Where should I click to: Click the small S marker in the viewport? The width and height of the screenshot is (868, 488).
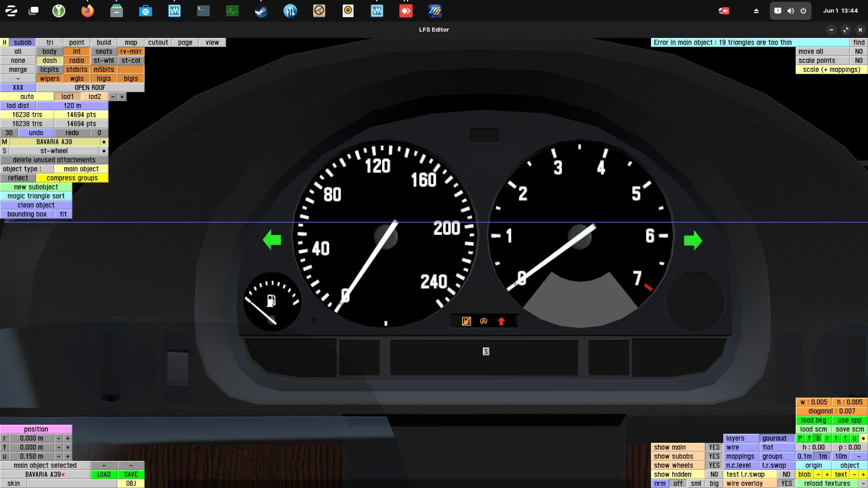coord(486,352)
